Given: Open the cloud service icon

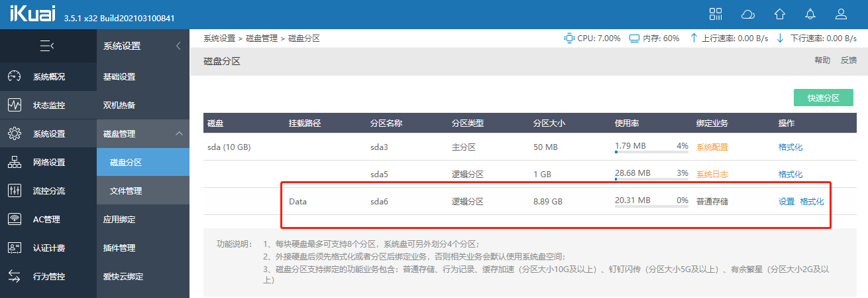Looking at the screenshot, I should pyautogui.click(x=748, y=14).
